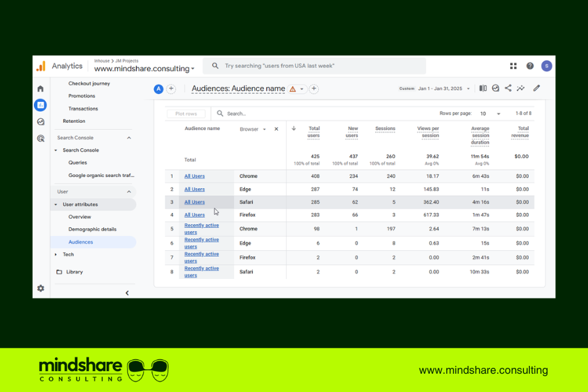Image resolution: width=588 pixels, height=392 pixels.
Task: Open the Advertising icon in left rail
Action: point(41,139)
